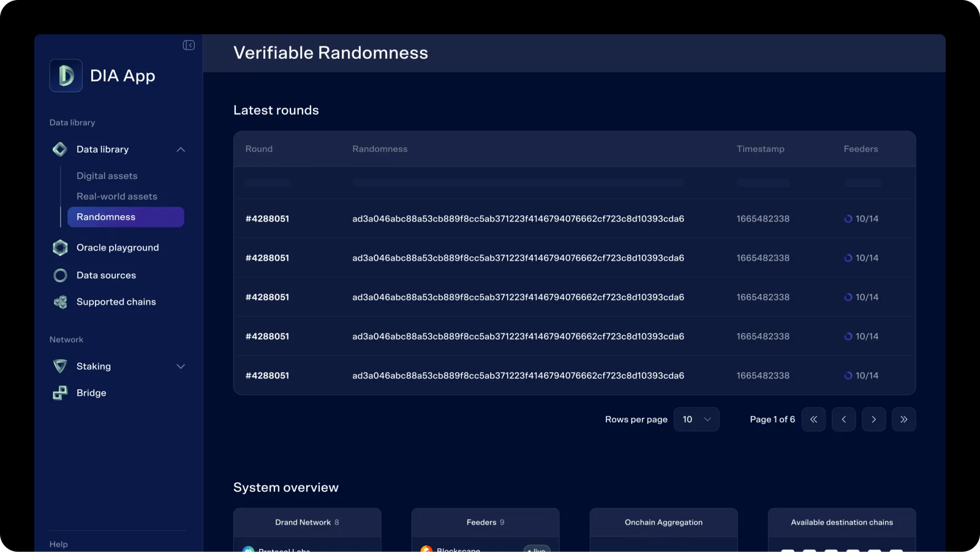Go to the next page of rounds
Image resolution: width=980 pixels, height=552 pixels.
coord(874,420)
